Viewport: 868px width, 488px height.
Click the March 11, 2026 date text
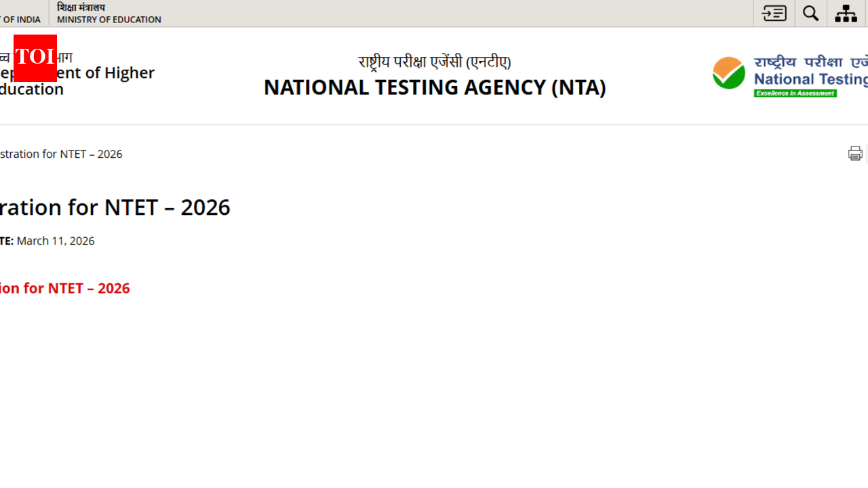[x=55, y=241]
